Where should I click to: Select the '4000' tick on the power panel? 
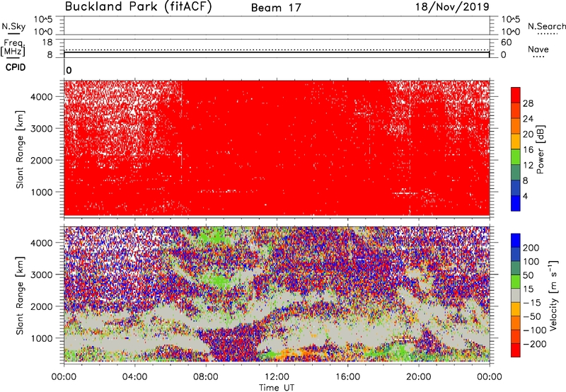[x=41, y=97]
